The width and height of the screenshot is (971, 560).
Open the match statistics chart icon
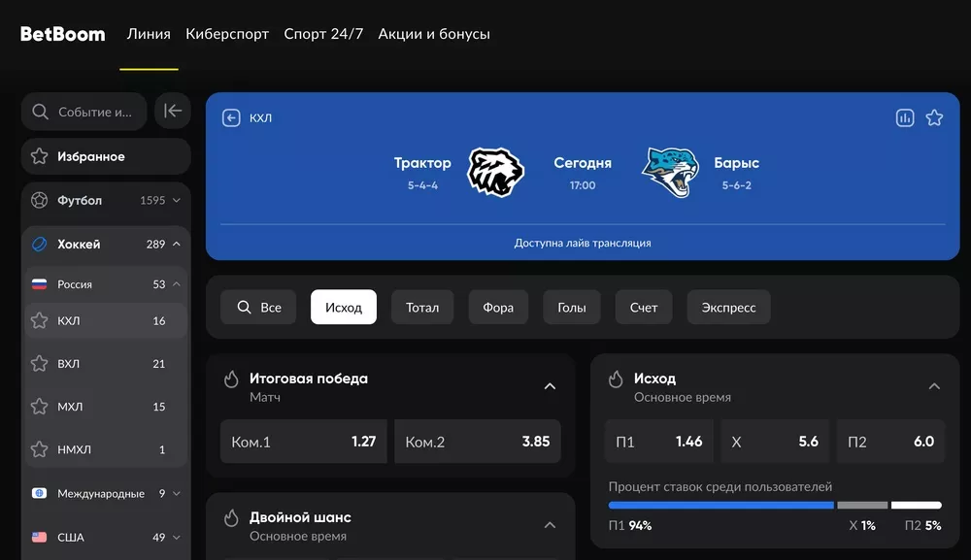point(905,117)
